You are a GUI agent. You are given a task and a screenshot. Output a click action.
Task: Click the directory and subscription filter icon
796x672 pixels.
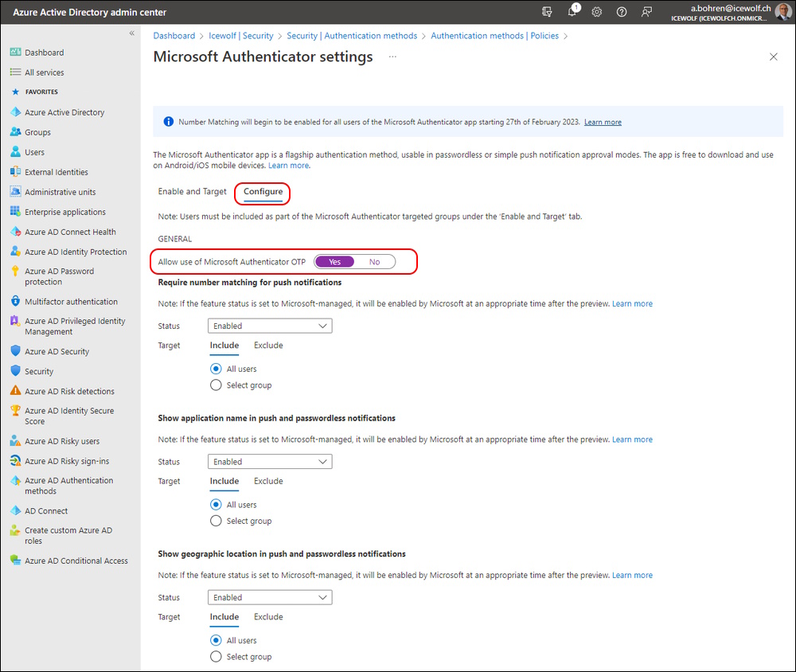pyautogui.click(x=547, y=12)
